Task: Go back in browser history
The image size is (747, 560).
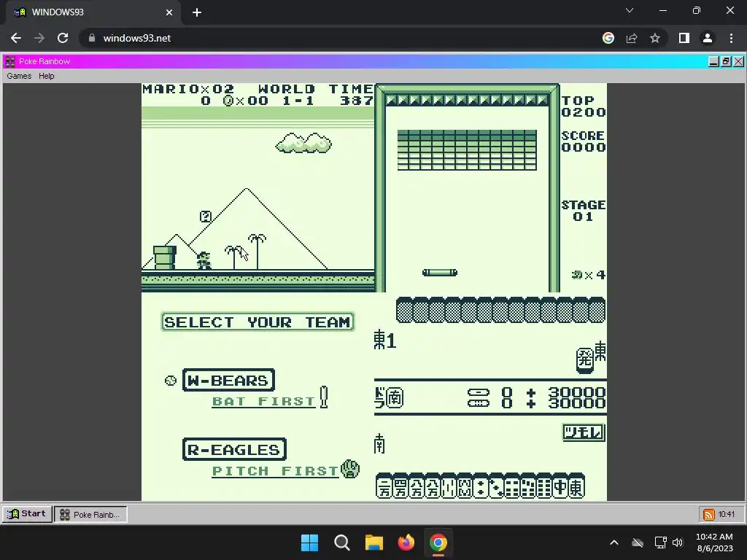Action: [16, 38]
